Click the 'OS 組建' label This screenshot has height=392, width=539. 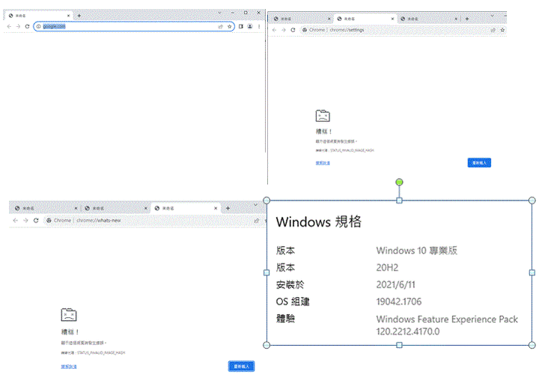coord(293,301)
